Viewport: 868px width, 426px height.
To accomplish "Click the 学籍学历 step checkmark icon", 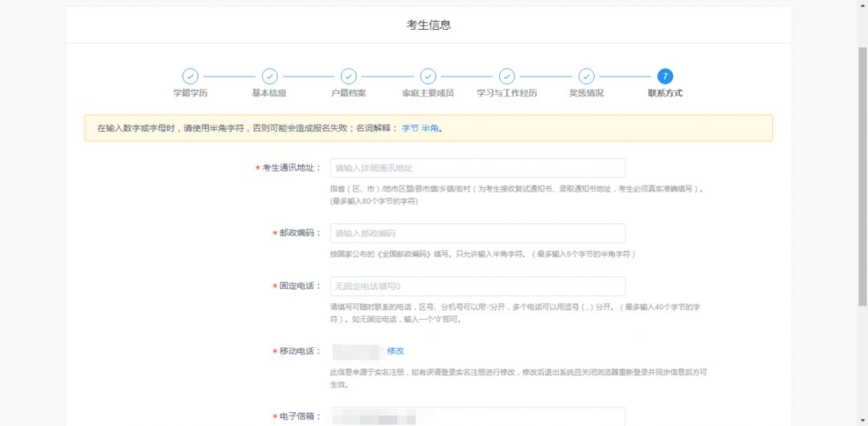I will point(190,76).
